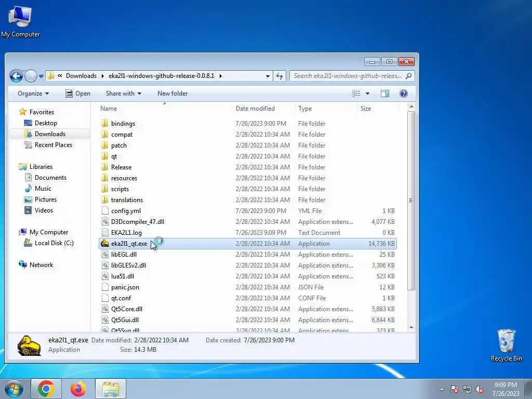Select D3Dcompiler_47.dll file icon

click(x=105, y=221)
